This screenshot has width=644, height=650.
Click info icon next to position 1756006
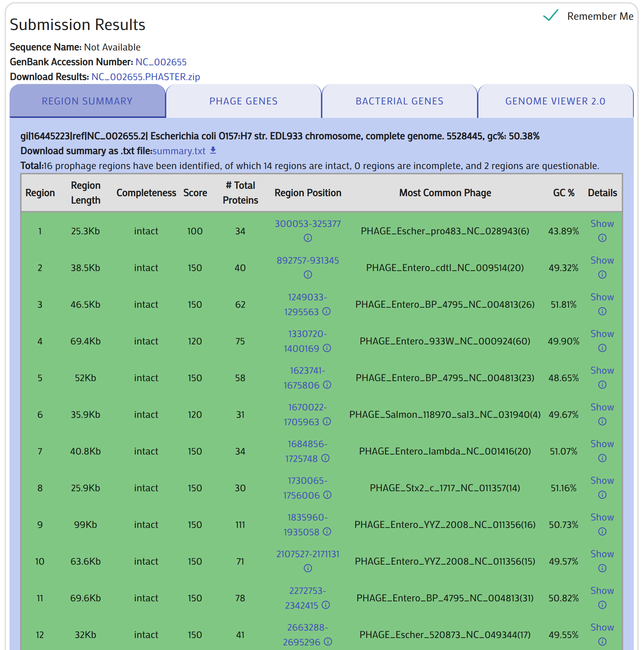(327, 495)
